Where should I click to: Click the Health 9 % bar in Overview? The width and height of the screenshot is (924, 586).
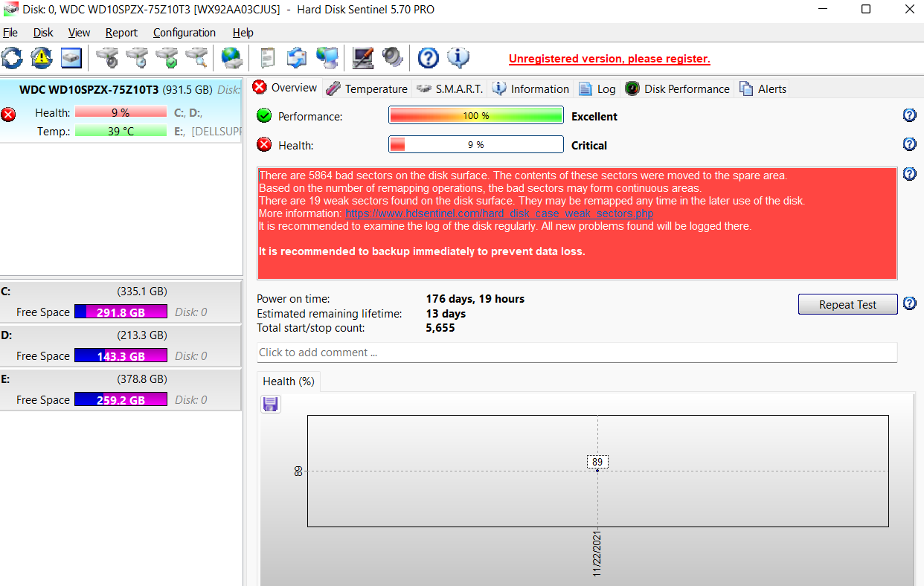(476, 145)
